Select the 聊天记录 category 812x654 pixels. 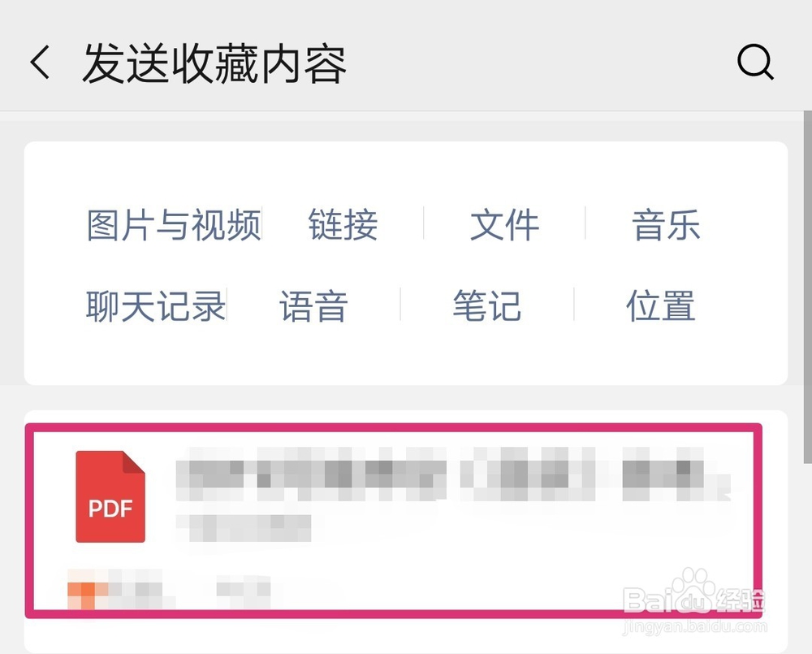click(x=156, y=305)
